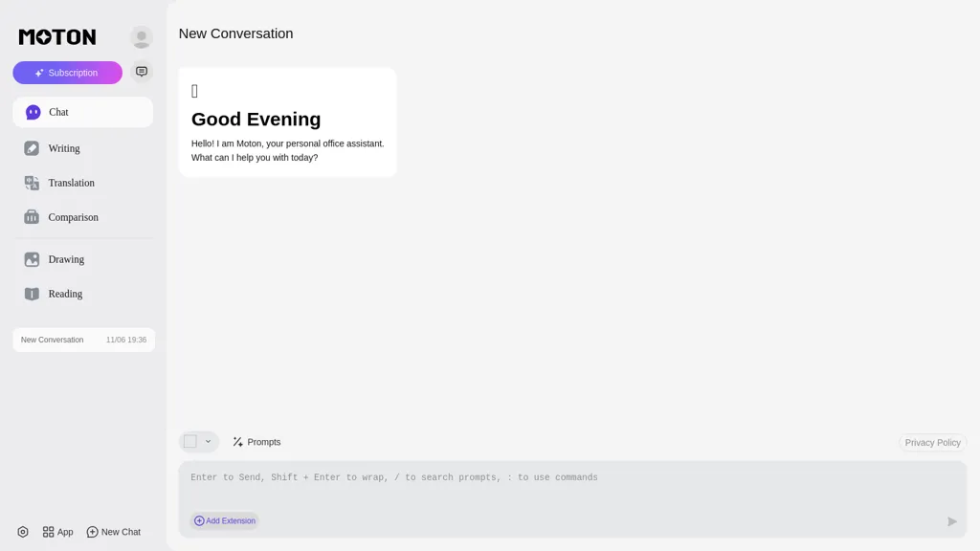Select the Chat bubble icon in sidebar
This screenshot has width=980, height=551.
tap(33, 113)
